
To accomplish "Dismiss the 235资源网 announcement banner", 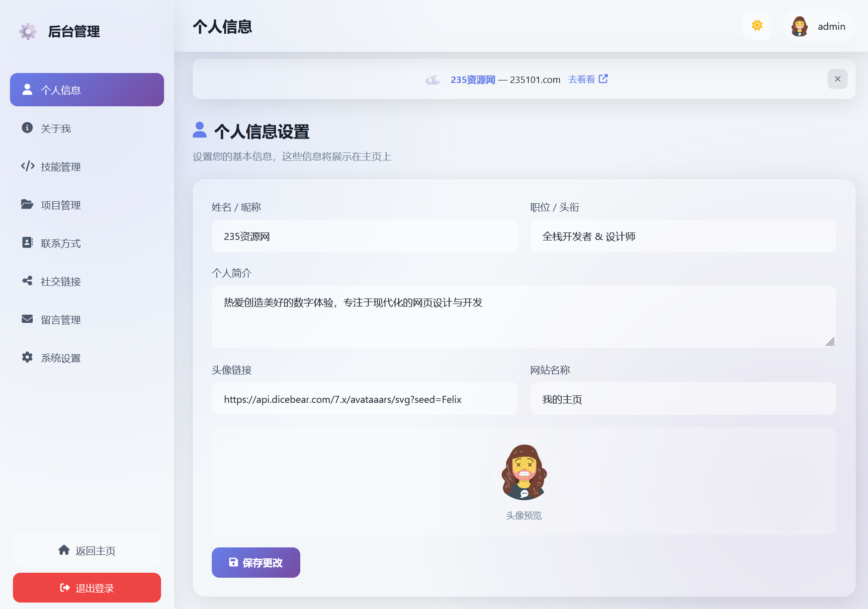I will click(x=837, y=79).
